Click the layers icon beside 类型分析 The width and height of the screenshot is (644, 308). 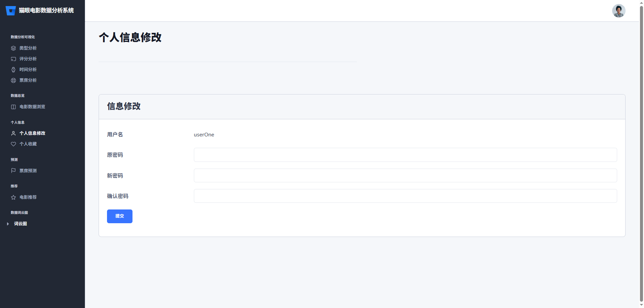(x=13, y=48)
